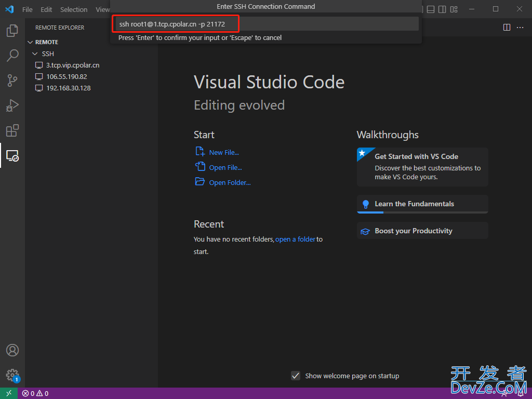532x399 pixels.
Task: Open Boost your Productivity walkthrough
Action: coord(422,231)
